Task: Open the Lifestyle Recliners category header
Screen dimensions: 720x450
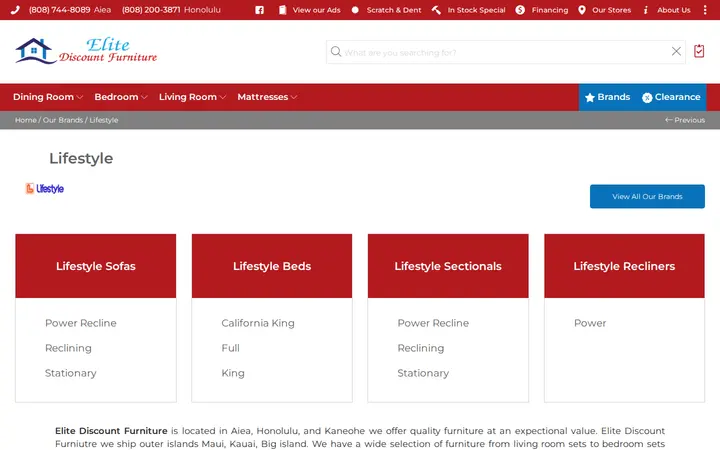Action: [624, 266]
